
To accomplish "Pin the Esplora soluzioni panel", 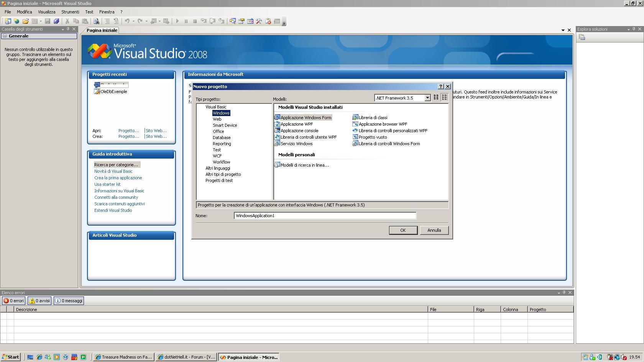I will pos(634,29).
